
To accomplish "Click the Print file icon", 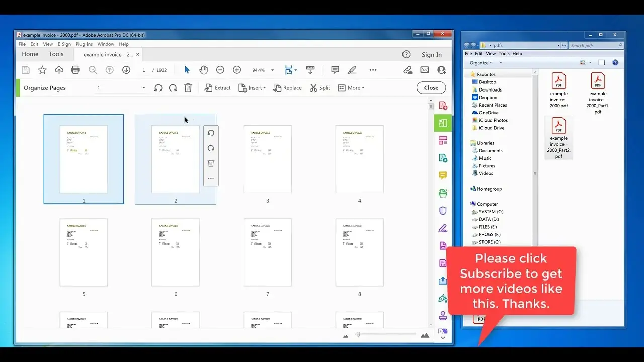I will [75, 70].
